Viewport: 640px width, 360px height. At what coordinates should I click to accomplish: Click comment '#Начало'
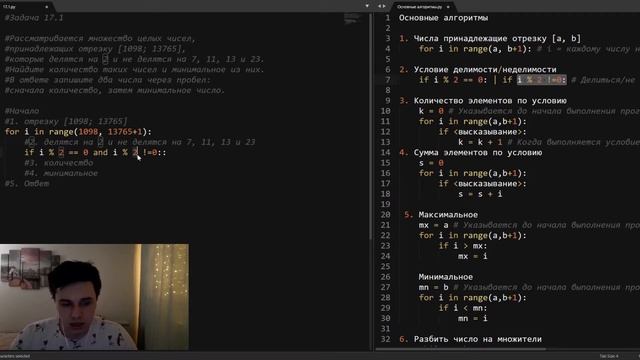[x=22, y=111]
